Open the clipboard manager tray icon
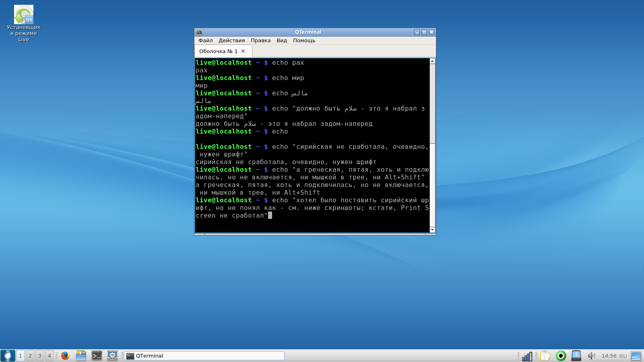The image size is (644, 362). click(545, 356)
